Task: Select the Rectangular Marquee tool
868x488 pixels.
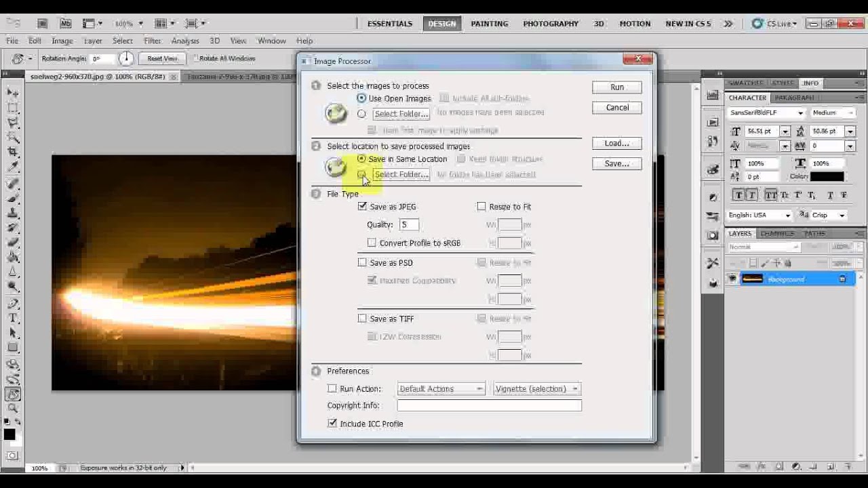Action: pyautogui.click(x=12, y=107)
